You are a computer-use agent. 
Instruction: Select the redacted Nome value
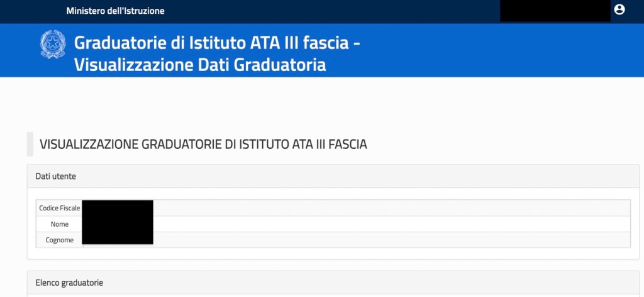(x=118, y=224)
